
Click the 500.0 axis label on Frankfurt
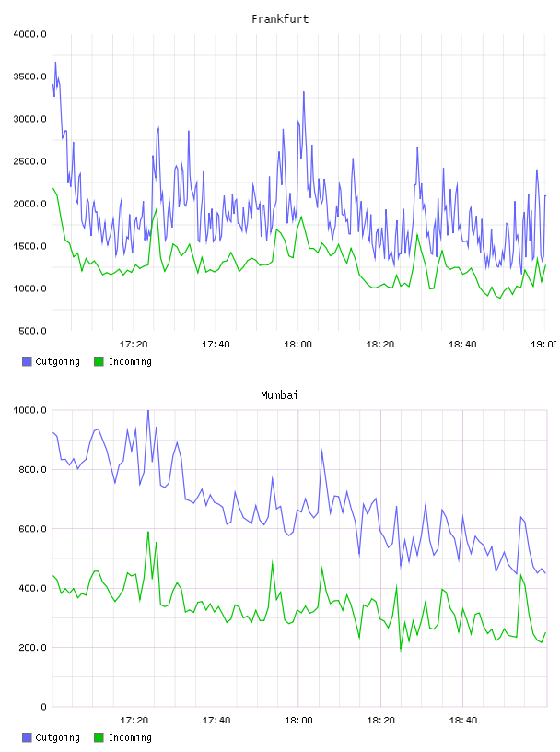pos(32,331)
